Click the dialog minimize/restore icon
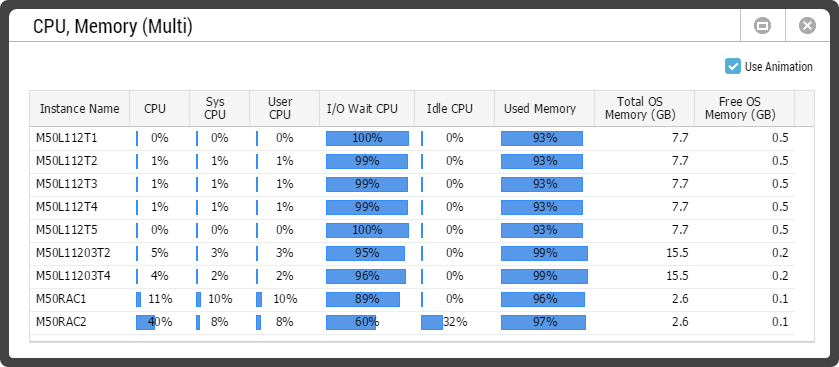This screenshot has height=367, width=839. click(x=762, y=26)
